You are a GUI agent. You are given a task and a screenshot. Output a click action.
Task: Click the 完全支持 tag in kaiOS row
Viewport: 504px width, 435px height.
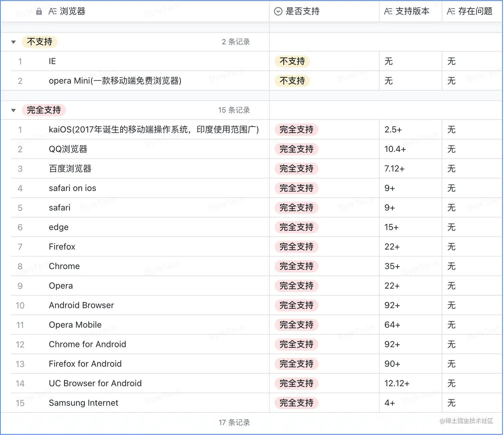pyautogui.click(x=296, y=130)
